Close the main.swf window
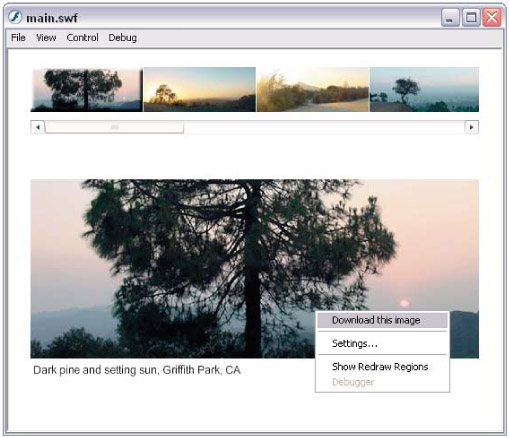The width and height of the screenshot is (509, 438). pyautogui.click(x=492, y=17)
